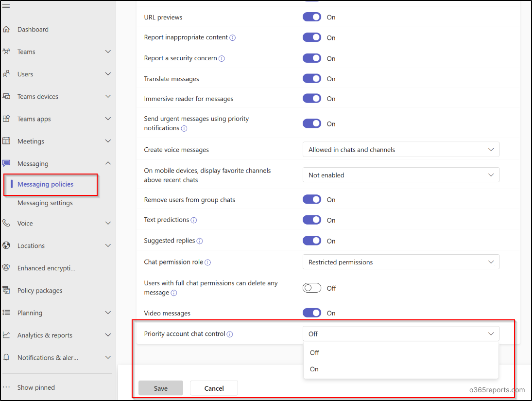Image resolution: width=532 pixels, height=401 pixels.
Task: Select Off in priority chat control list
Action: [401, 353]
